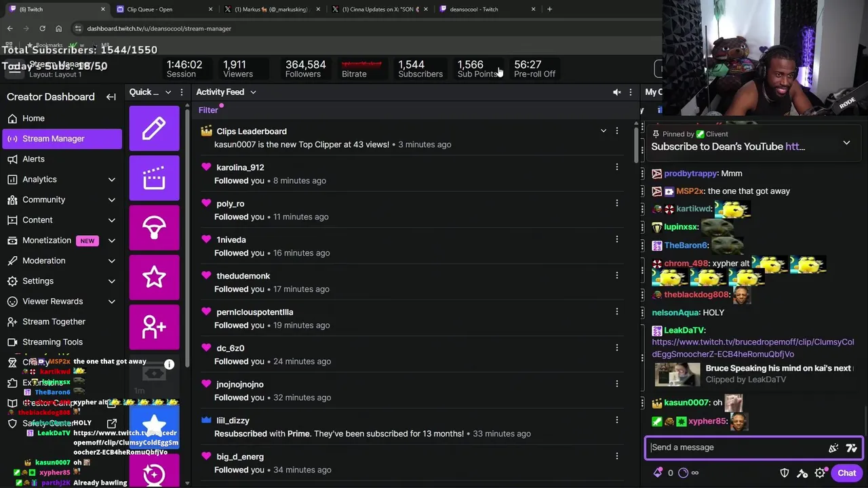Screen dimensions: 868x488
Task: Click the add-user quick action tile
Action: pyautogui.click(x=154, y=327)
